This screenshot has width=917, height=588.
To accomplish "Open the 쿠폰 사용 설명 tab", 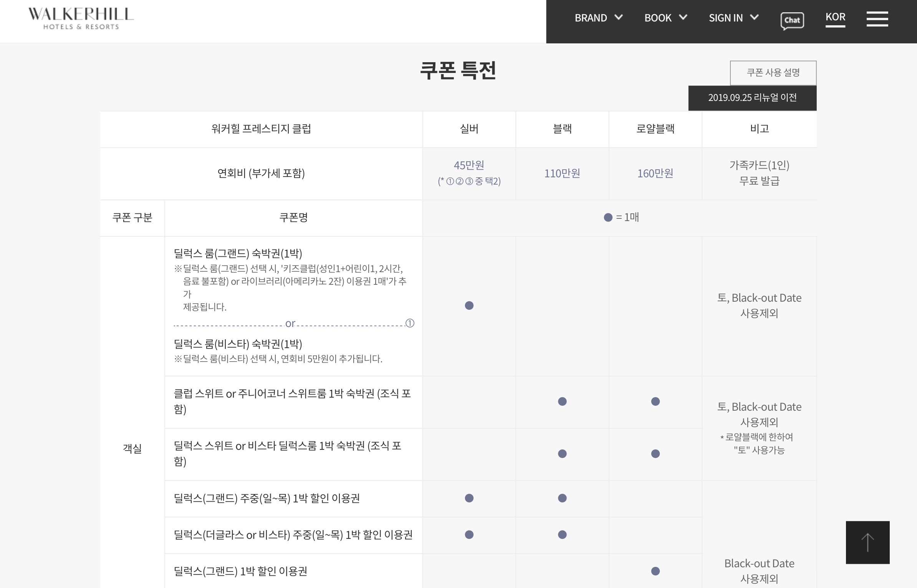I will (773, 73).
